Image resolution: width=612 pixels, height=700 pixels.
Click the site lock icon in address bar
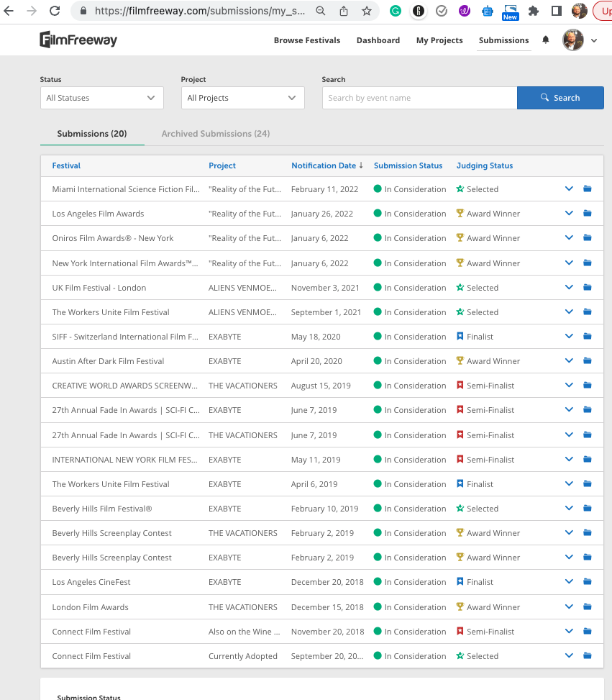click(83, 11)
